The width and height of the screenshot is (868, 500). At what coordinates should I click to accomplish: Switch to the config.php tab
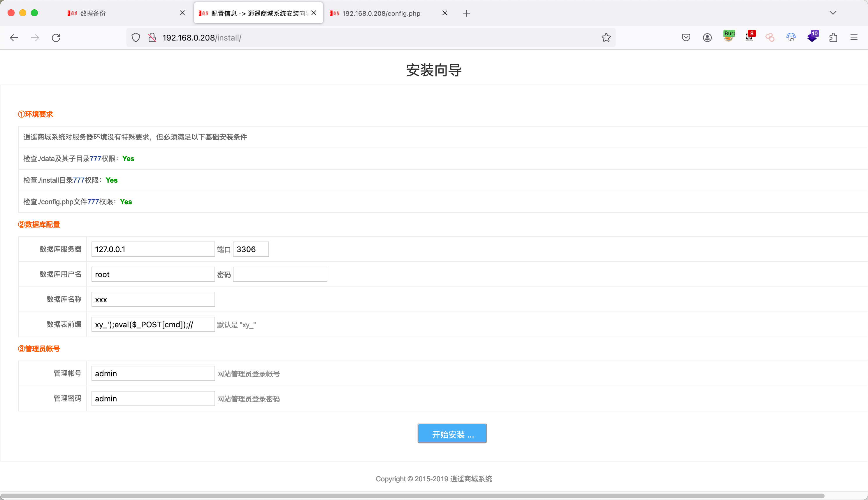click(x=381, y=13)
